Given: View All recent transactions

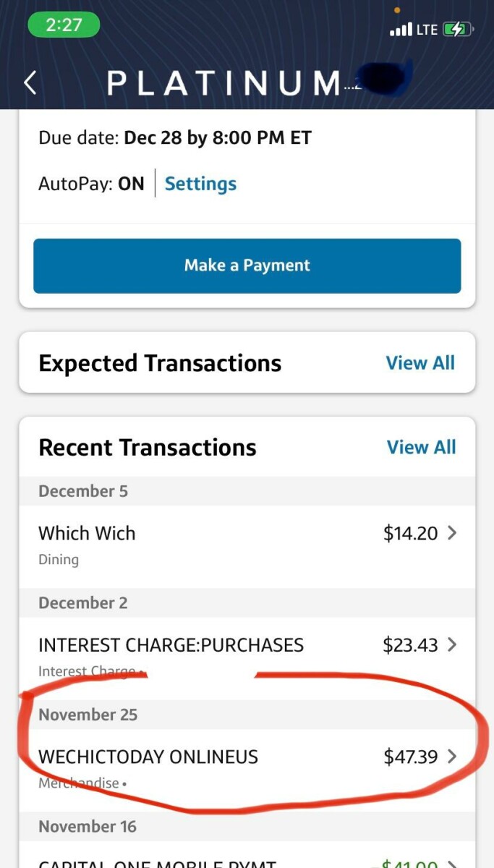Looking at the screenshot, I should coord(421,447).
